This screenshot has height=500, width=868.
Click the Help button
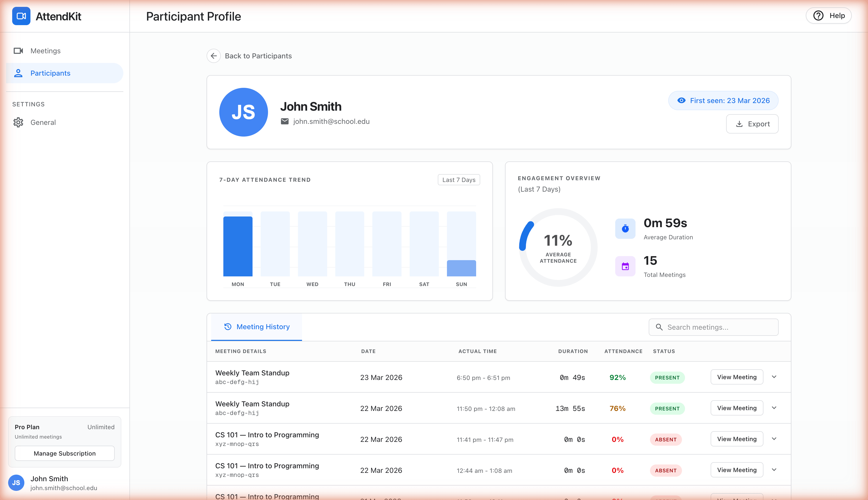(828, 16)
